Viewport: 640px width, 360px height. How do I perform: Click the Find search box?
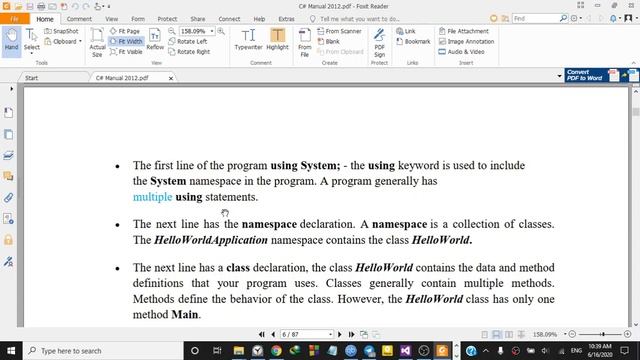[x=536, y=18]
